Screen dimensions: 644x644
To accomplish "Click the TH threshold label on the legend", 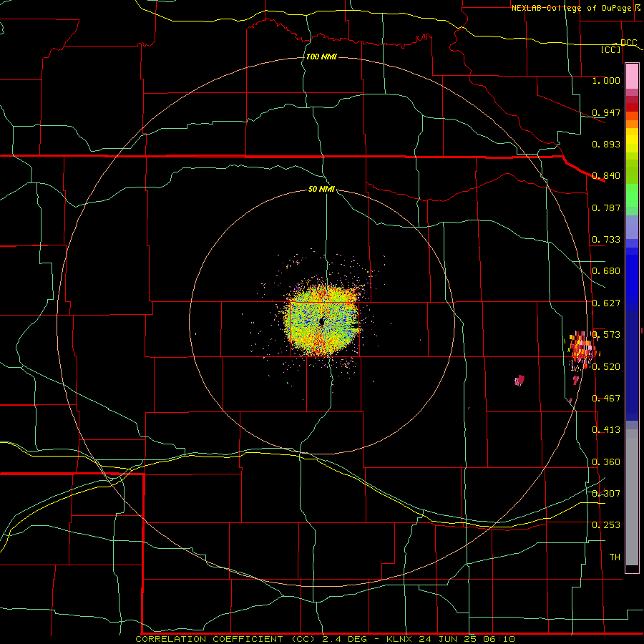I will [615, 557].
